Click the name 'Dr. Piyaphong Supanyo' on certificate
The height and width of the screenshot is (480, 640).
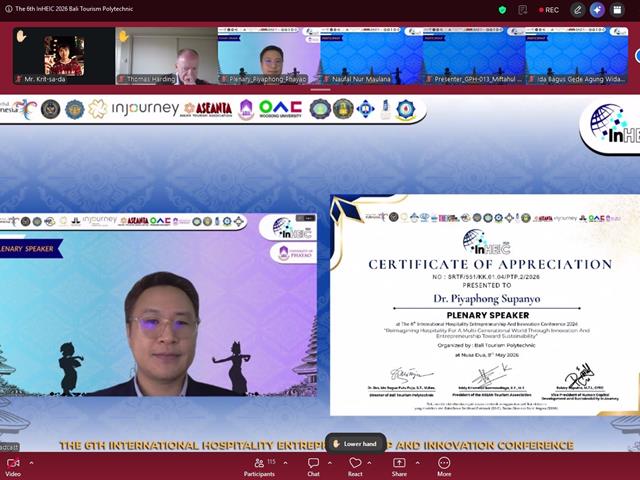[487, 299]
